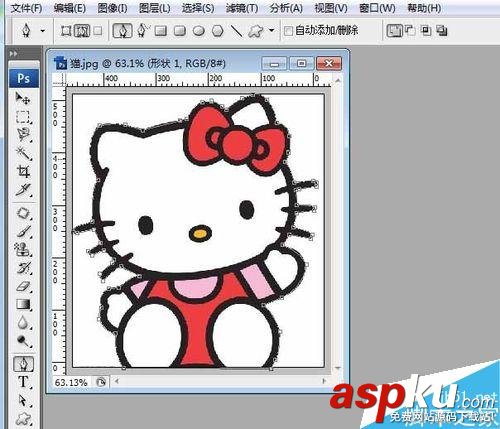500x429 pixels.
Task: Select the Eraser tool
Action: (x=23, y=286)
